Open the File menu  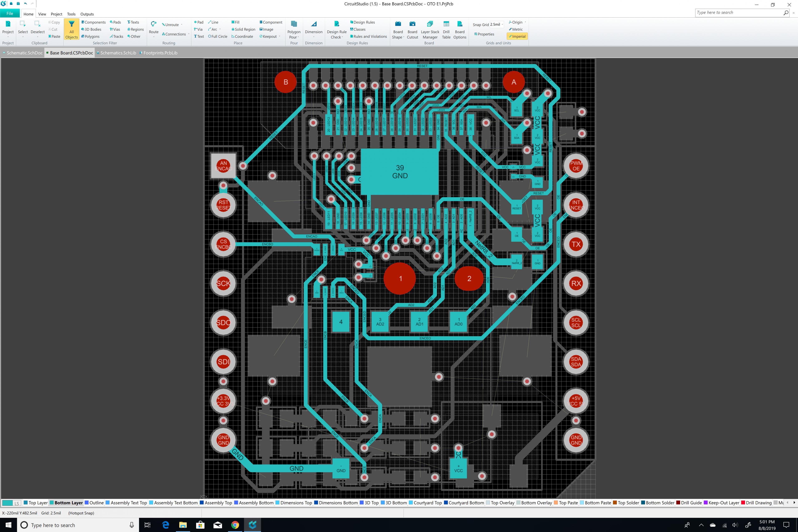click(x=10, y=14)
